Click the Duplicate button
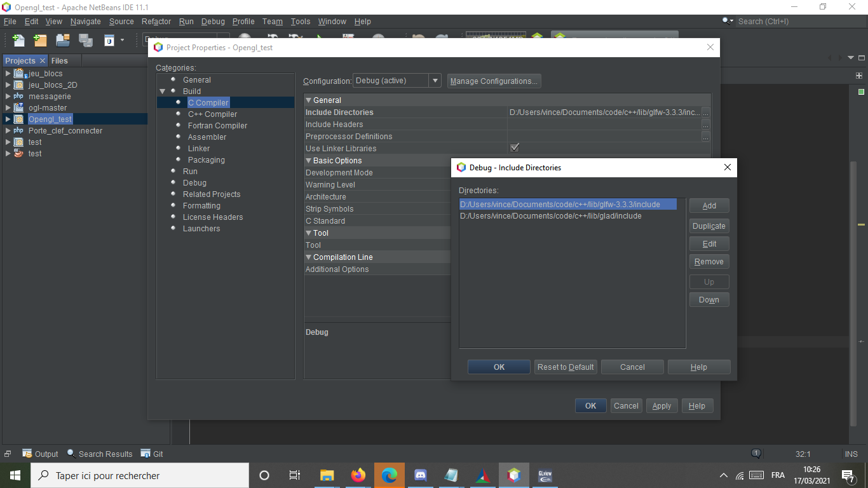Image resolution: width=868 pixels, height=488 pixels. click(x=709, y=226)
